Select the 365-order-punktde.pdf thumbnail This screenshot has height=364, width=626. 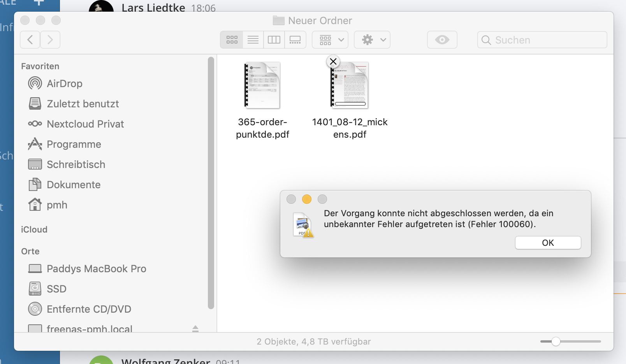click(262, 85)
